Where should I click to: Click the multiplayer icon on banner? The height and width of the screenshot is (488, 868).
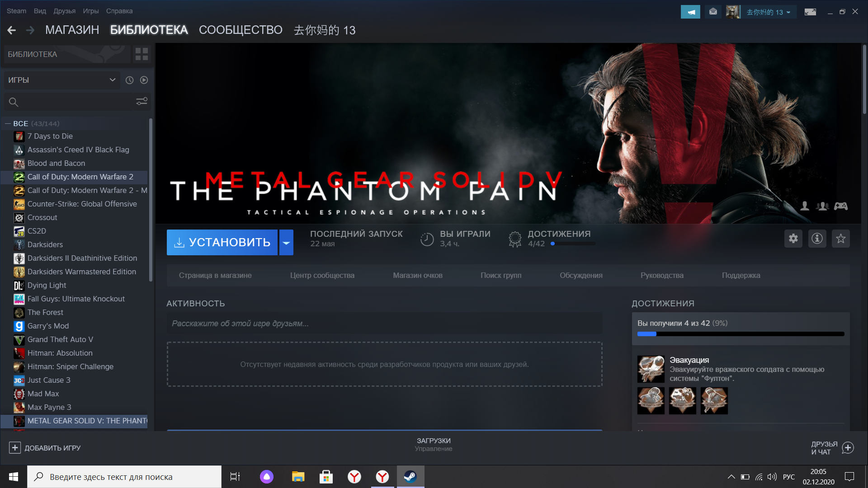[x=822, y=206]
